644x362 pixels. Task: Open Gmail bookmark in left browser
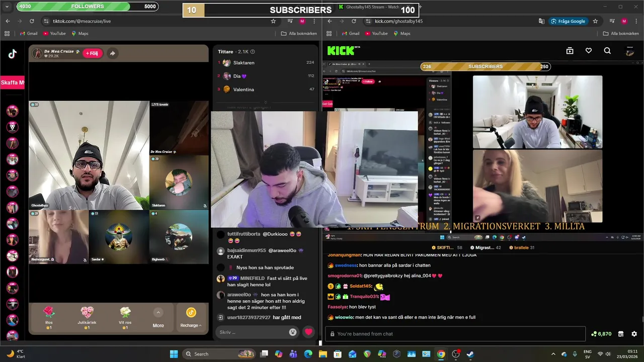[29, 34]
